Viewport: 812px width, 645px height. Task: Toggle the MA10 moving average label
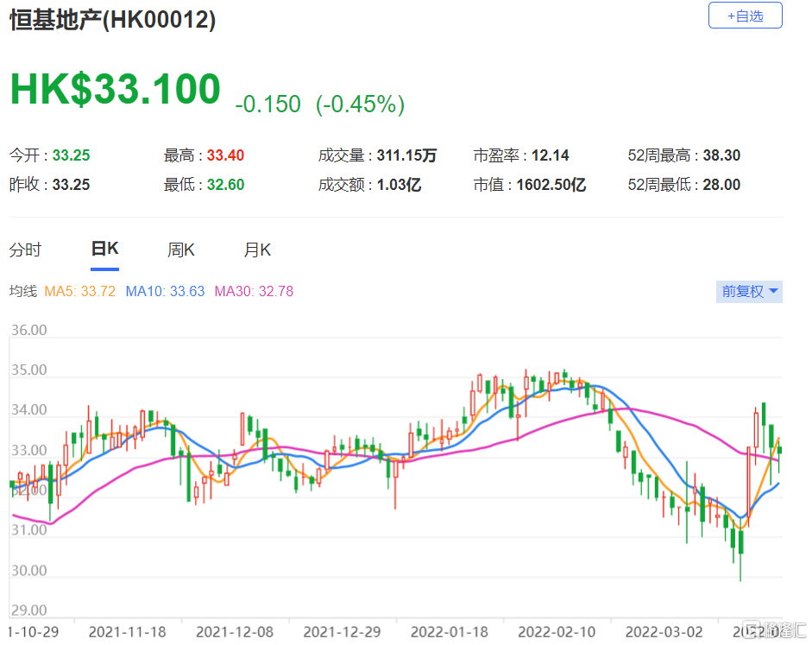(165, 292)
